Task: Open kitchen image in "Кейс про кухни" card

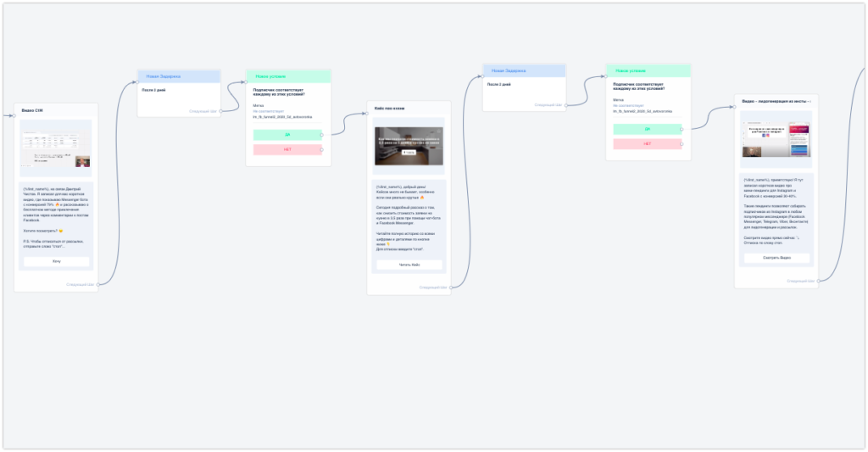Action: (409, 146)
